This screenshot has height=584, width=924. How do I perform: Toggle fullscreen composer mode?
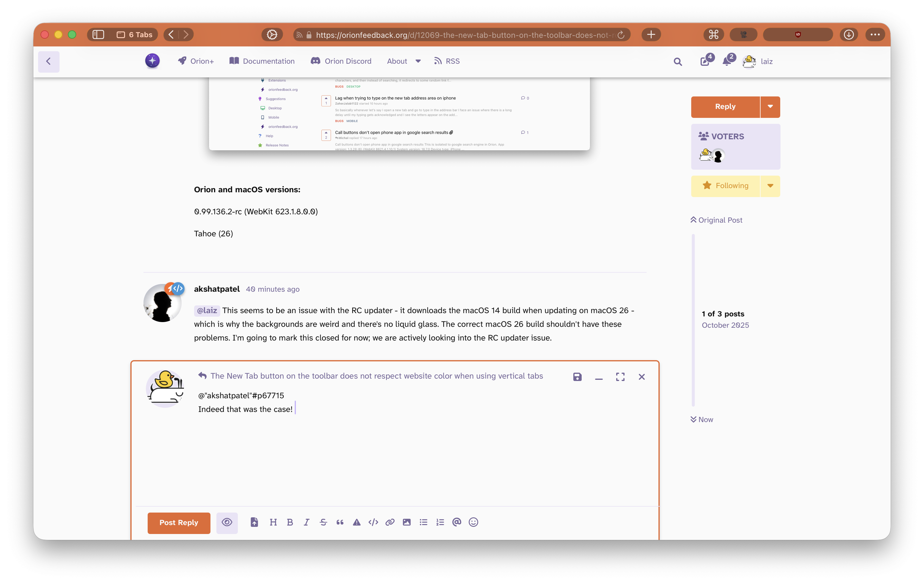coord(620,377)
